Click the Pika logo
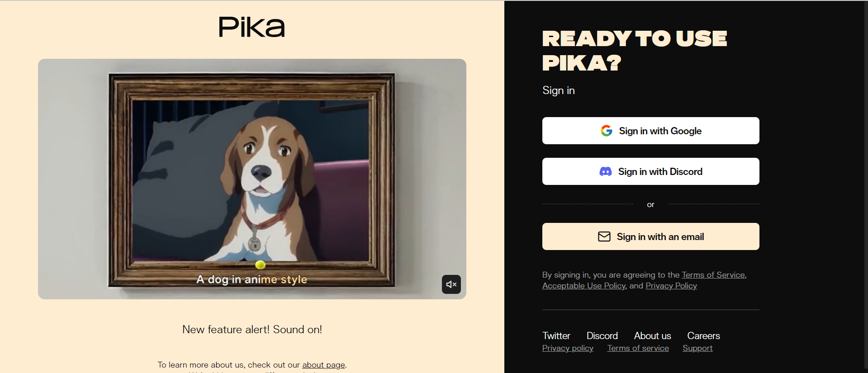 (x=252, y=27)
